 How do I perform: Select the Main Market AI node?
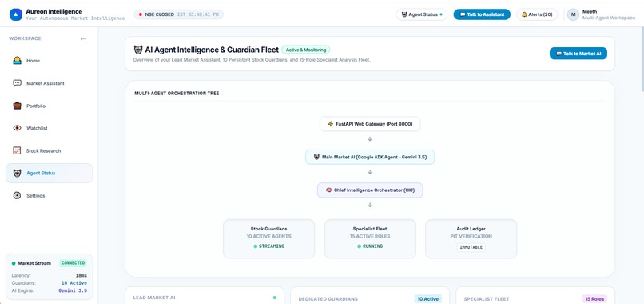(x=370, y=157)
